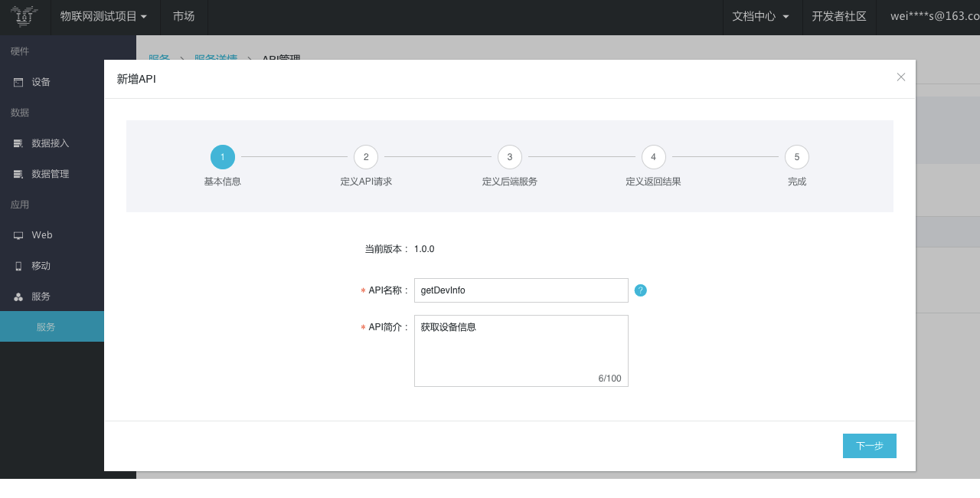Click the 定义后端服务 step label
980x498 pixels.
point(510,182)
